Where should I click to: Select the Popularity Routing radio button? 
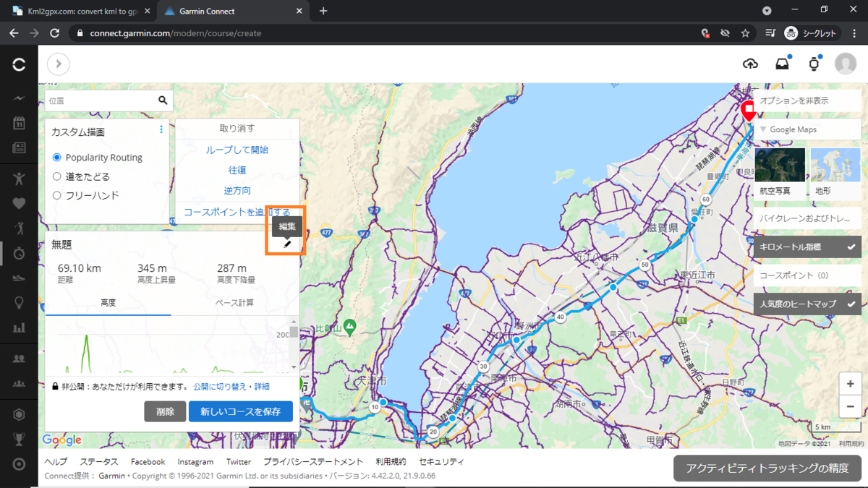57,158
